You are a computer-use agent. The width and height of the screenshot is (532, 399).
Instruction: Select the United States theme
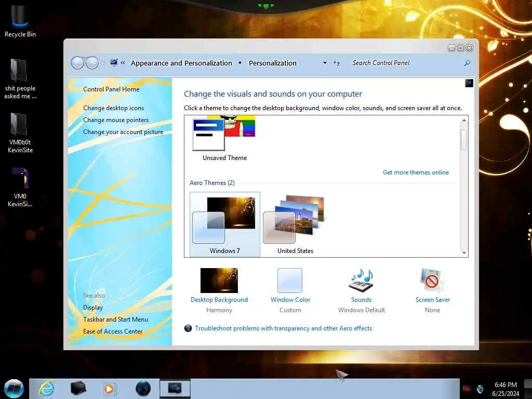tap(295, 224)
